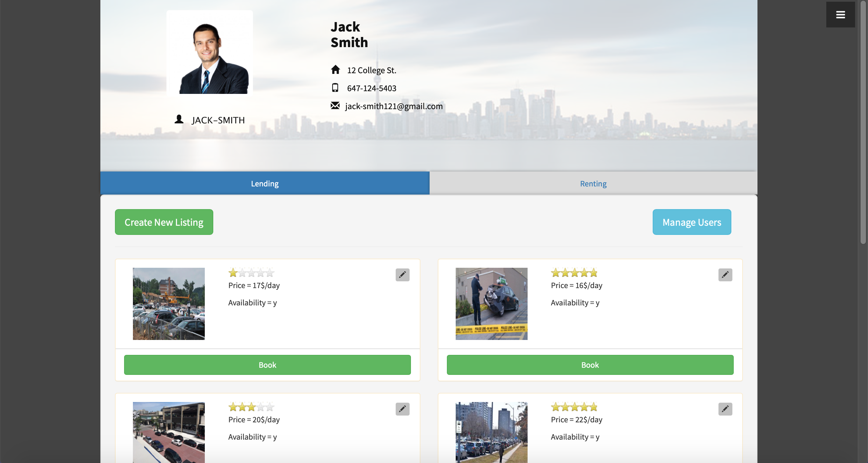Click the user icon beside JACK-SMITH
Image resolution: width=868 pixels, height=463 pixels.
(179, 119)
